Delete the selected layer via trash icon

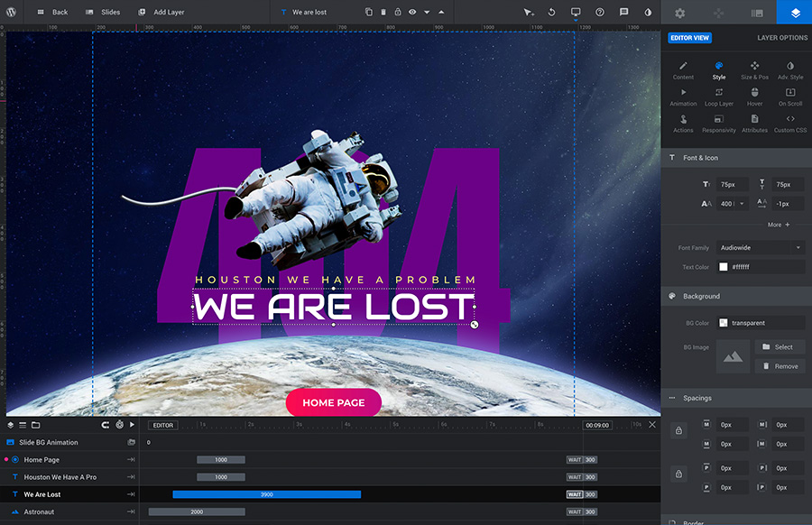pos(383,12)
